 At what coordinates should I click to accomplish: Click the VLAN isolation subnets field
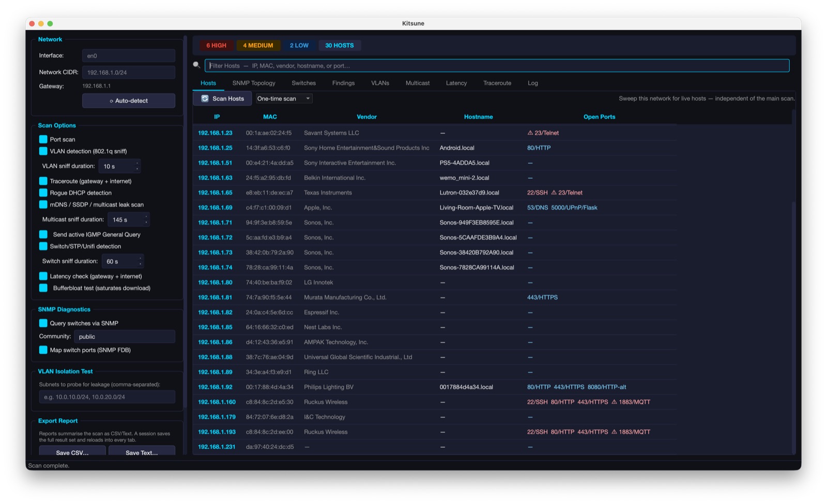click(107, 397)
